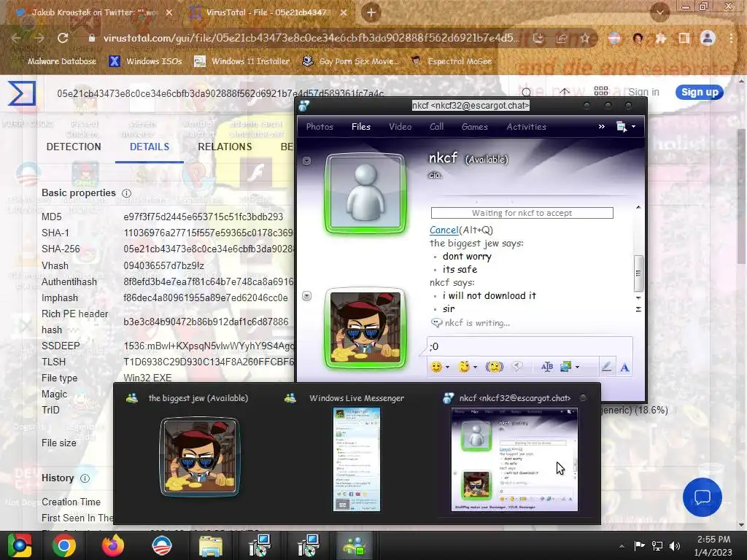Show hidden tray icons arrow
The height and width of the screenshot is (560, 747).
622,546
